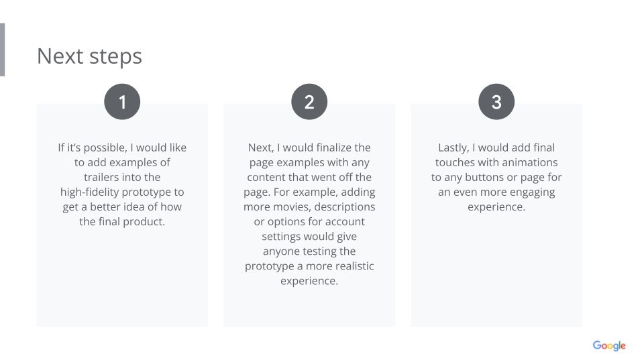The width and height of the screenshot is (644, 362).
Task: Click the text 'more movies, descriptions'
Action: 309,206
